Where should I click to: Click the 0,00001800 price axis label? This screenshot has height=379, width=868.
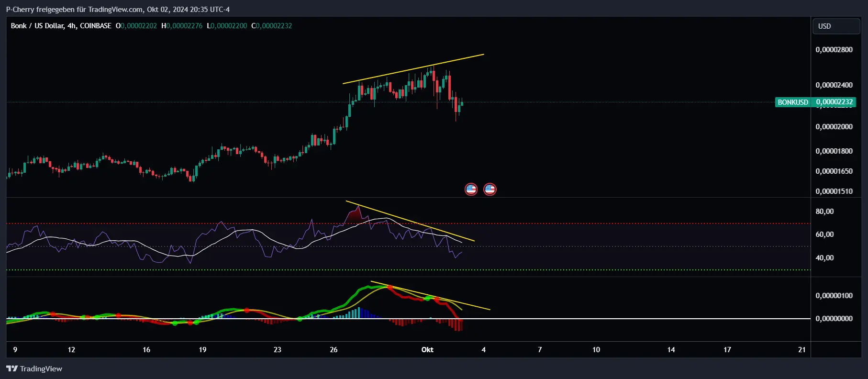834,151
